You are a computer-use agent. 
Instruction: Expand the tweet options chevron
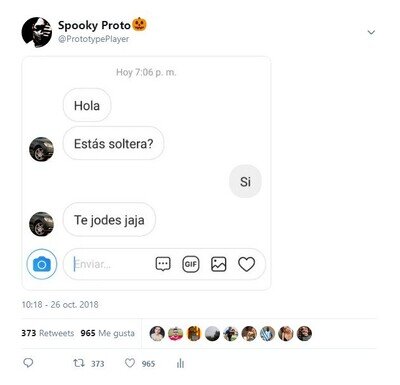point(371,32)
